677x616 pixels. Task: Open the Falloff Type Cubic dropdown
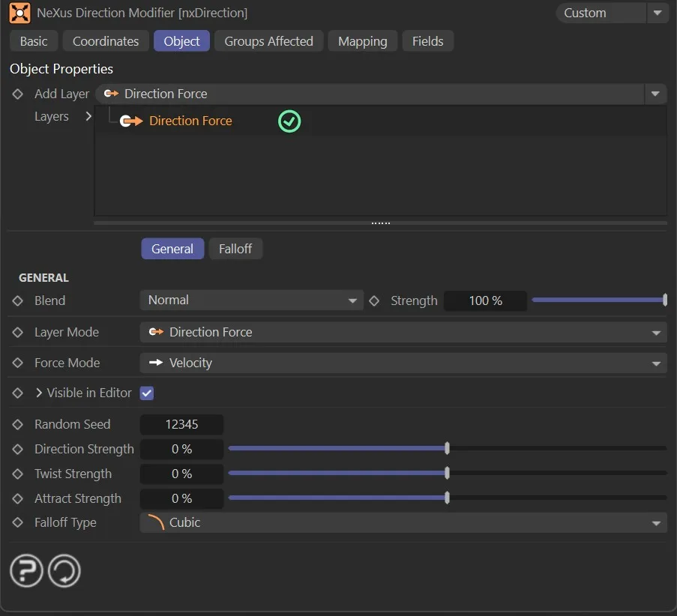click(x=403, y=522)
